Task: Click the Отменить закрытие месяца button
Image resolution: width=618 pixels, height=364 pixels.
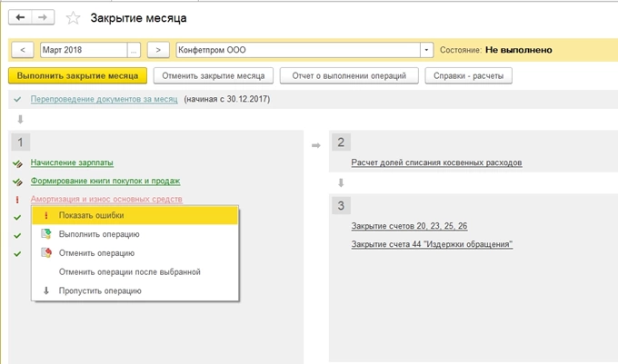Action: (x=214, y=75)
